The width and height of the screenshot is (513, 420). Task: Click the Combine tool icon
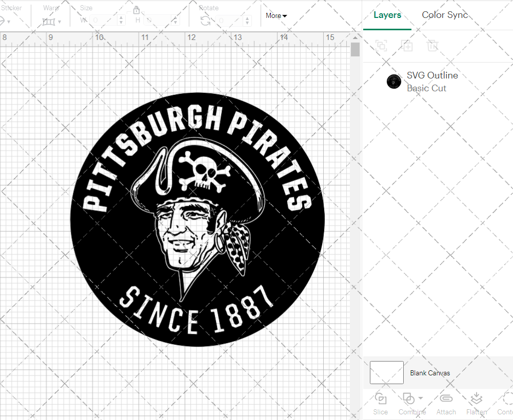(x=408, y=398)
